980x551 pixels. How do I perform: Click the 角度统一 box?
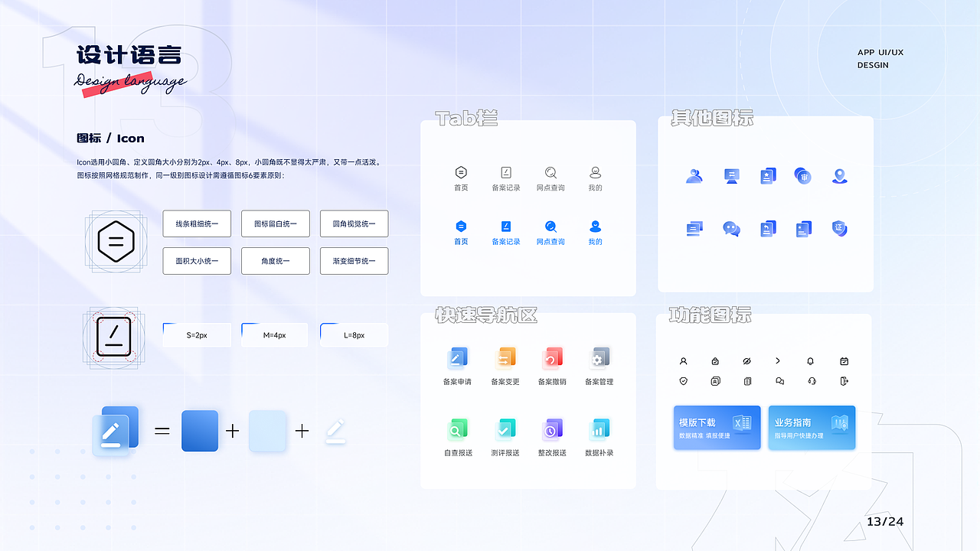(x=276, y=261)
